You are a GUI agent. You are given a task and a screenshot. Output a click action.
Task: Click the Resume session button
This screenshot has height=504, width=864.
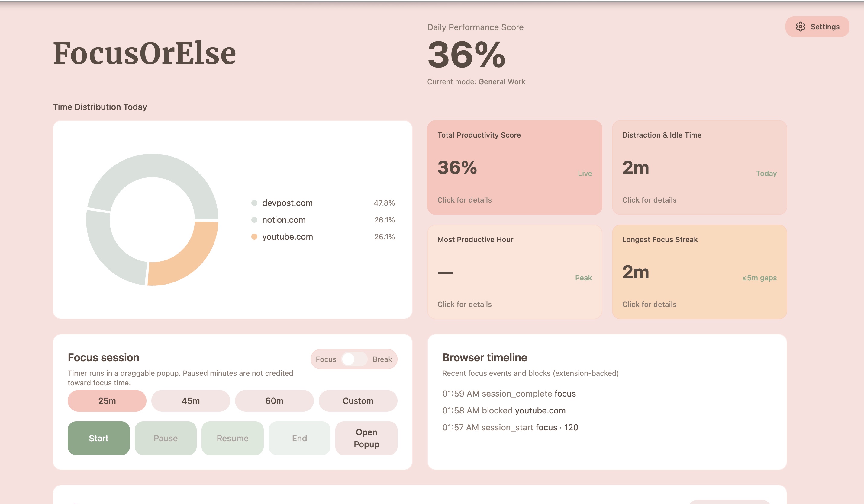pyautogui.click(x=232, y=438)
